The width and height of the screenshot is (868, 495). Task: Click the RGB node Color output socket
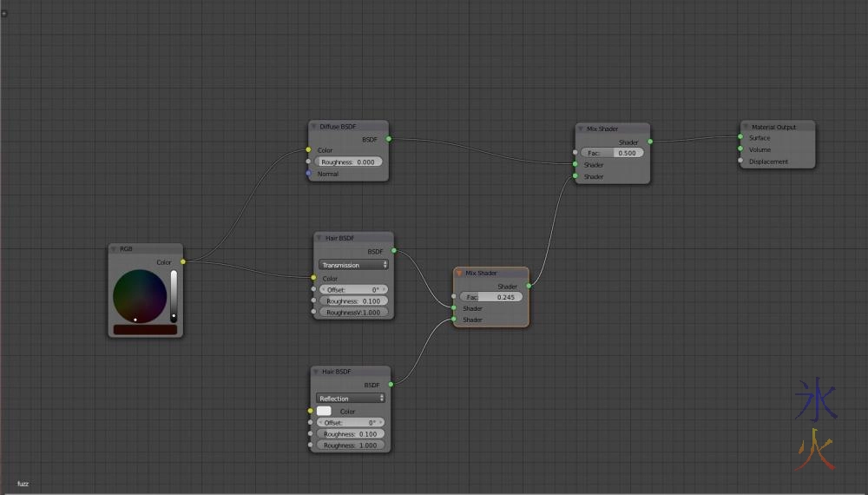182,261
